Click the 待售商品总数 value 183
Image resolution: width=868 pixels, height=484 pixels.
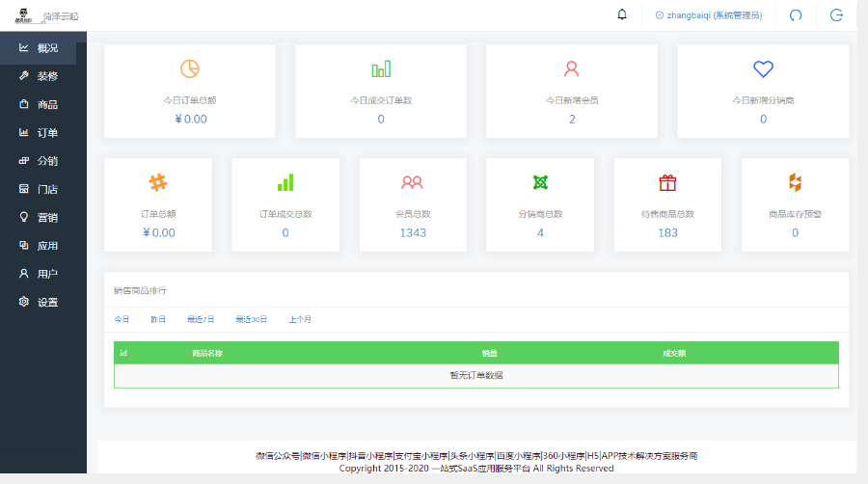click(x=667, y=232)
